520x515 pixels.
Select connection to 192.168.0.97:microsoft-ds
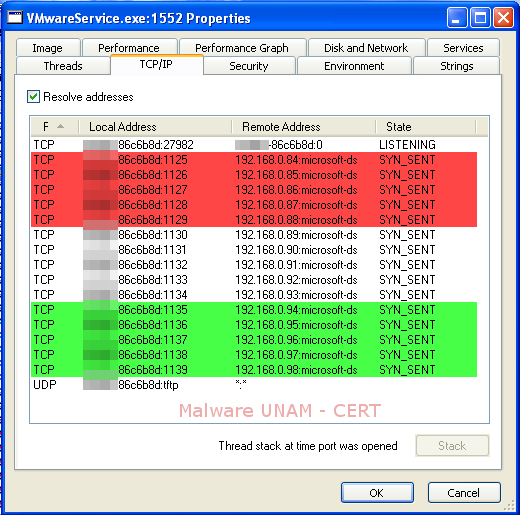tap(254, 355)
